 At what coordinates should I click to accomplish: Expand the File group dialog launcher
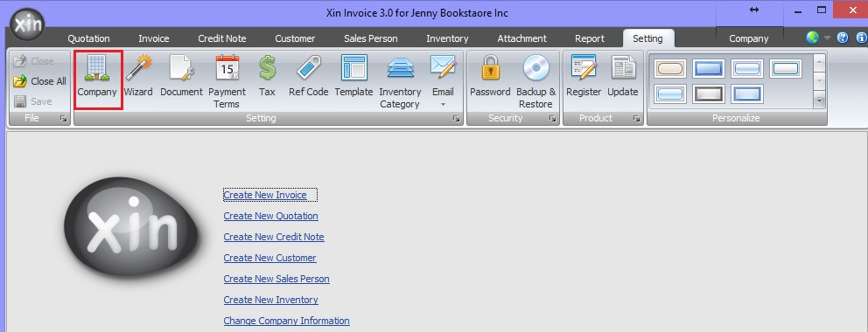(64, 118)
